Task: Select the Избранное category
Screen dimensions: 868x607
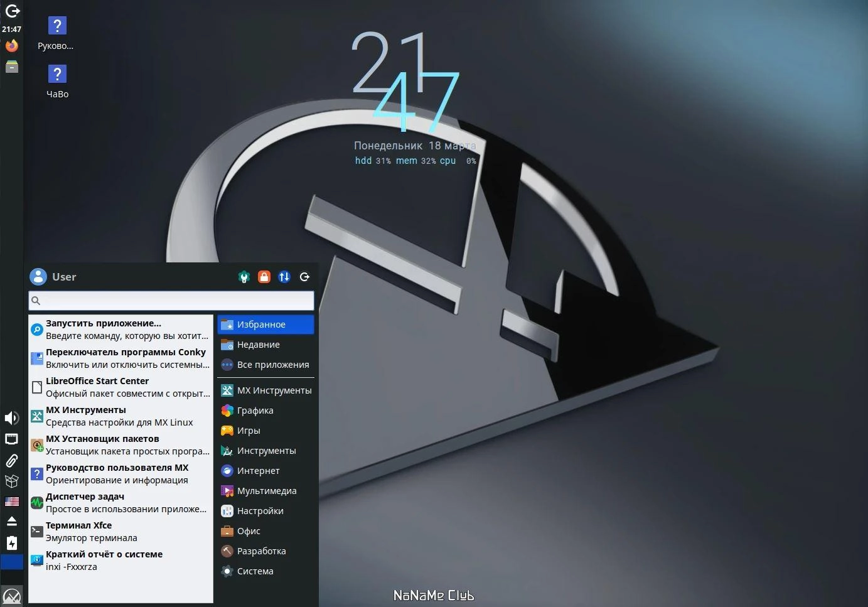Action: (x=265, y=325)
